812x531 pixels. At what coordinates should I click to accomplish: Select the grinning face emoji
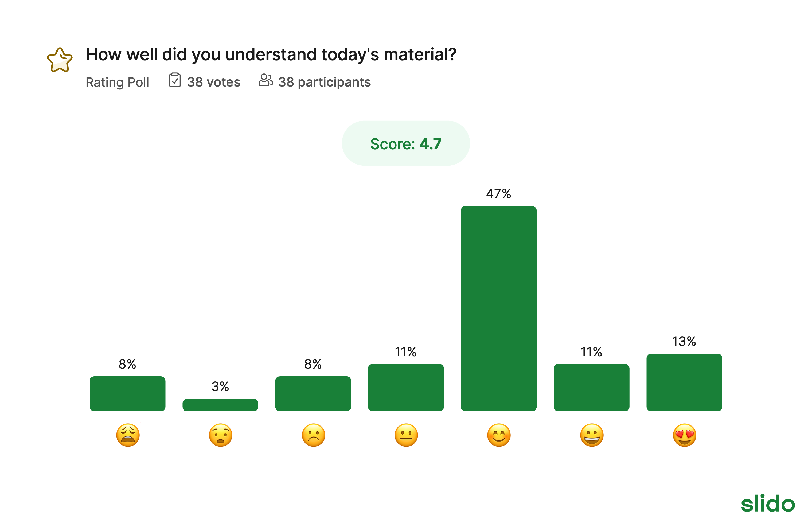592,435
